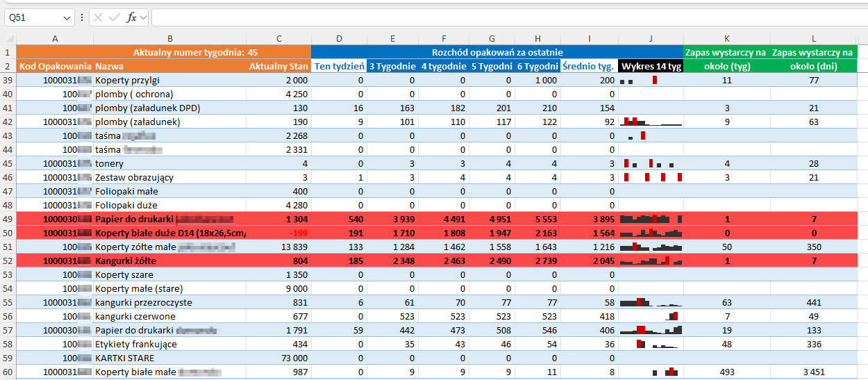
Task: Select the "Wykres 14 tyg" header cell
Action: [x=650, y=66]
